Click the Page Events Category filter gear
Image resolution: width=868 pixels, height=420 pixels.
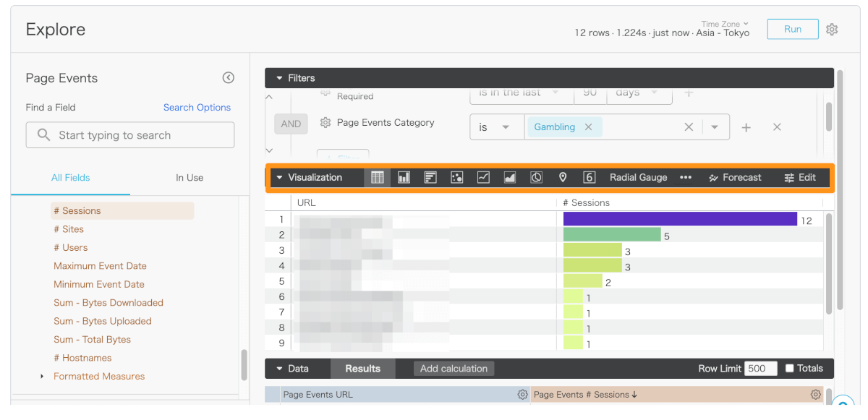[325, 123]
